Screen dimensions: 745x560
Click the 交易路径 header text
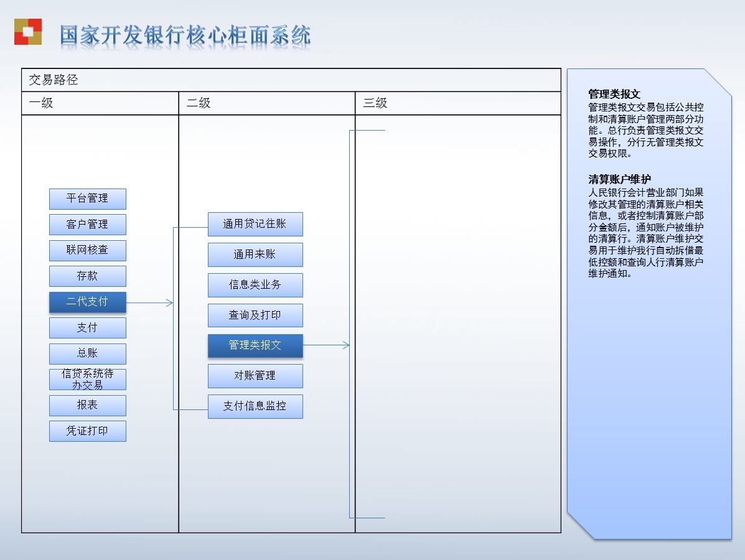54,80
